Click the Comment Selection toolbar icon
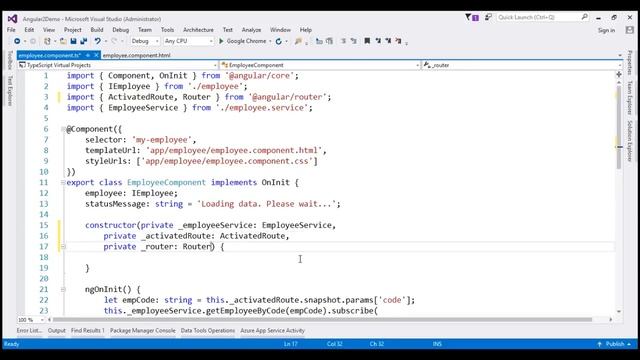This screenshot has height=360, width=640. click(319, 41)
